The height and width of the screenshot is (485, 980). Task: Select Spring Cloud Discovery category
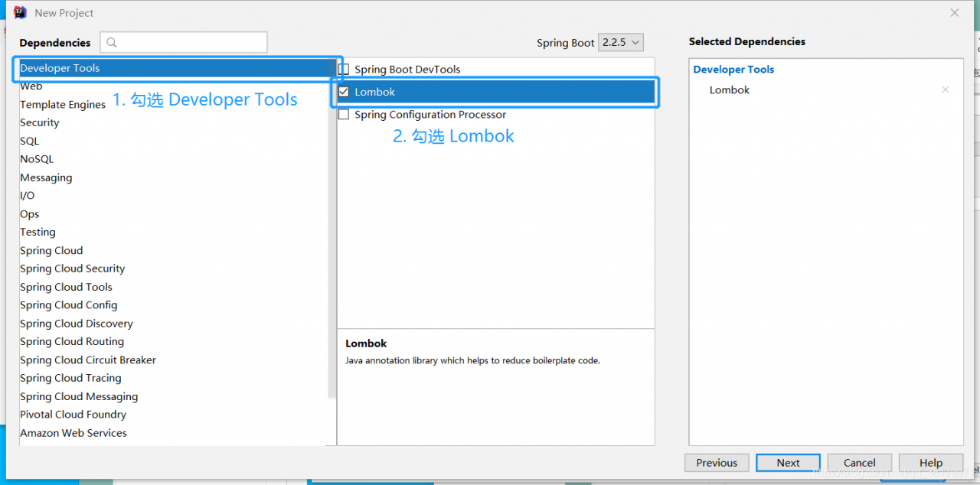[77, 324]
